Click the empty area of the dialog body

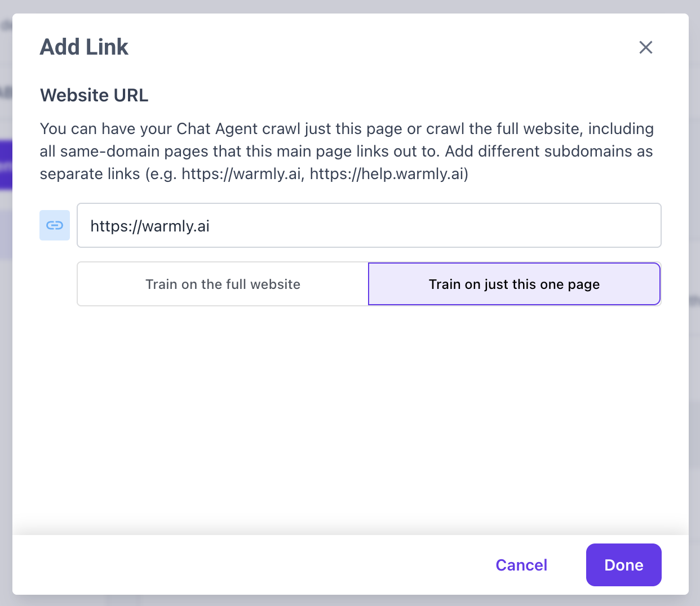(x=349, y=417)
